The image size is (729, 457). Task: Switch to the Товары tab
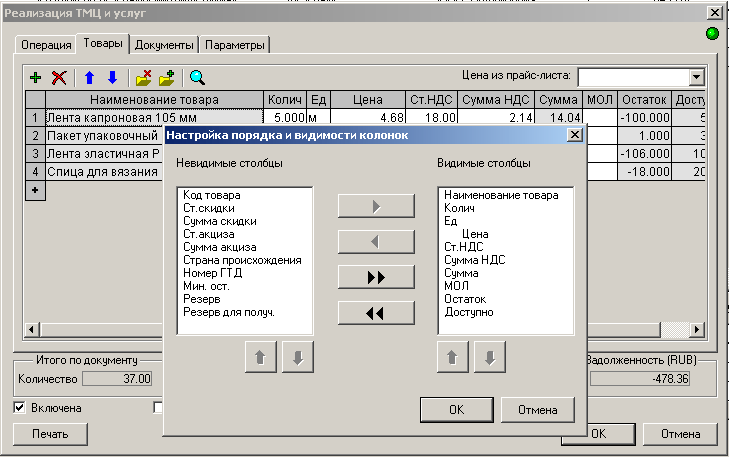pyautogui.click(x=103, y=43)
